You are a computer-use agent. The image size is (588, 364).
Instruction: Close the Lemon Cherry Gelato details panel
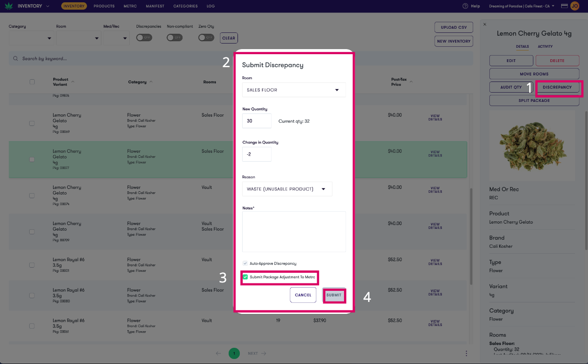pyautogui.click(x=485, y=24)
